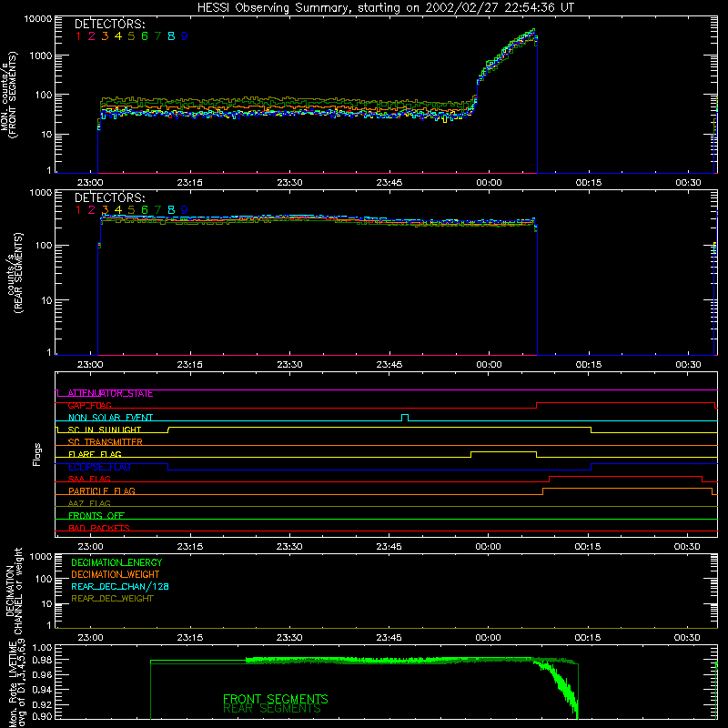
Task: Select detector 7 in the front segments legend
Action: pos(157,36)
